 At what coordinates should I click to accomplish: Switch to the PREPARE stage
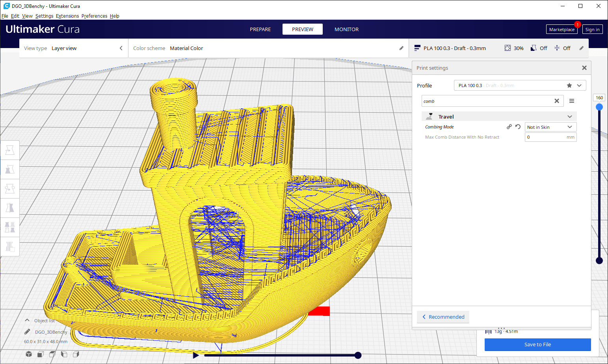(x=260, y=29)
